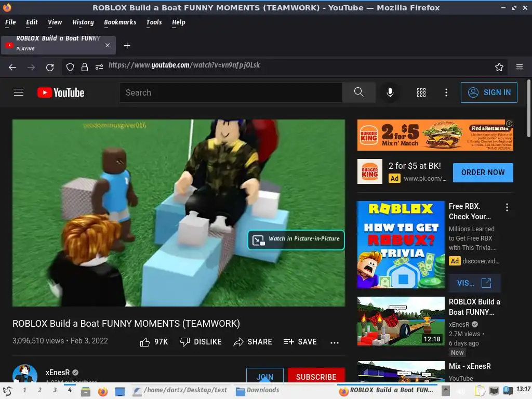
Task: Open YouTube settings three-dot menu
Action: 446,92
